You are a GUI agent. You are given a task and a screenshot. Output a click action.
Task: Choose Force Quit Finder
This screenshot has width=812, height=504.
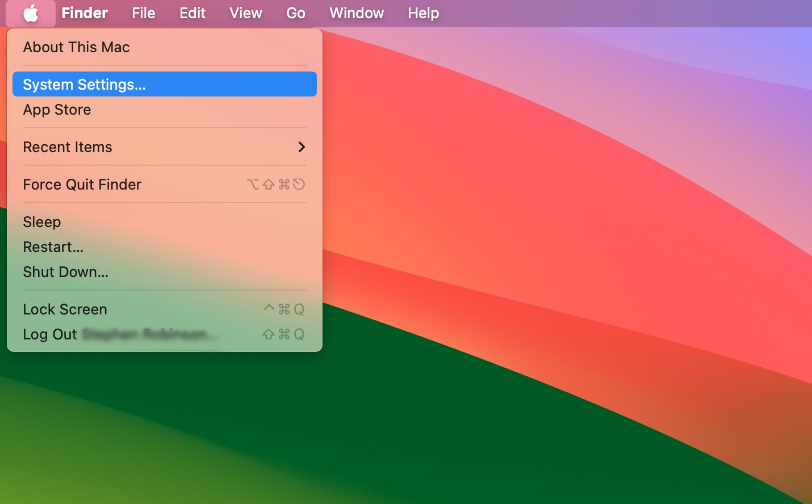tap(165, 184)
